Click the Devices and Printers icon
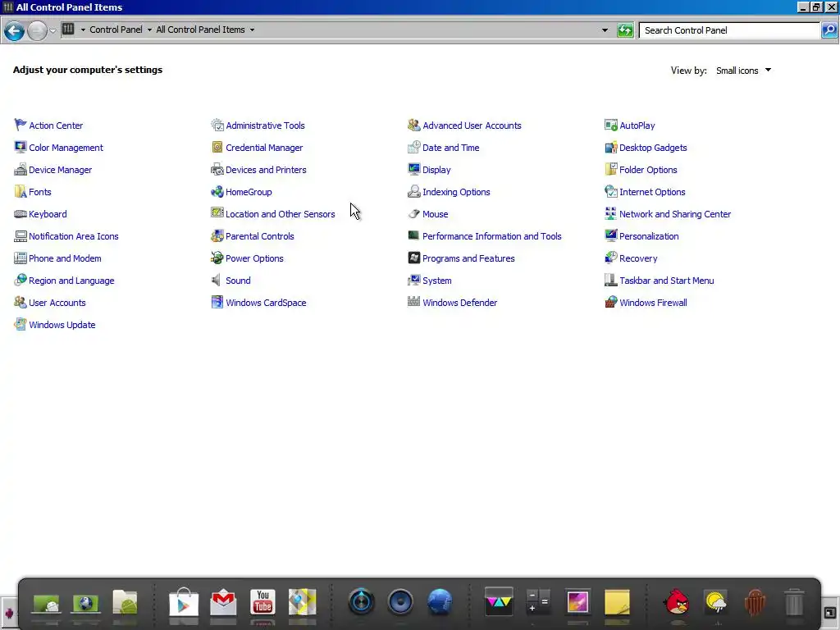The height and width of the screenshot is (630, 840). [x=217, y=169]
